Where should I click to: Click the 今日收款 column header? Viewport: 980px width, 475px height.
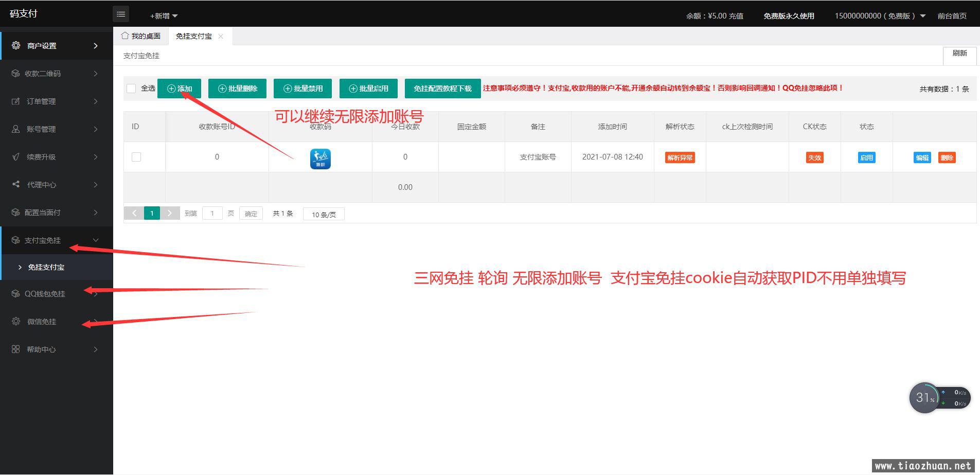[x=405, y=127]
